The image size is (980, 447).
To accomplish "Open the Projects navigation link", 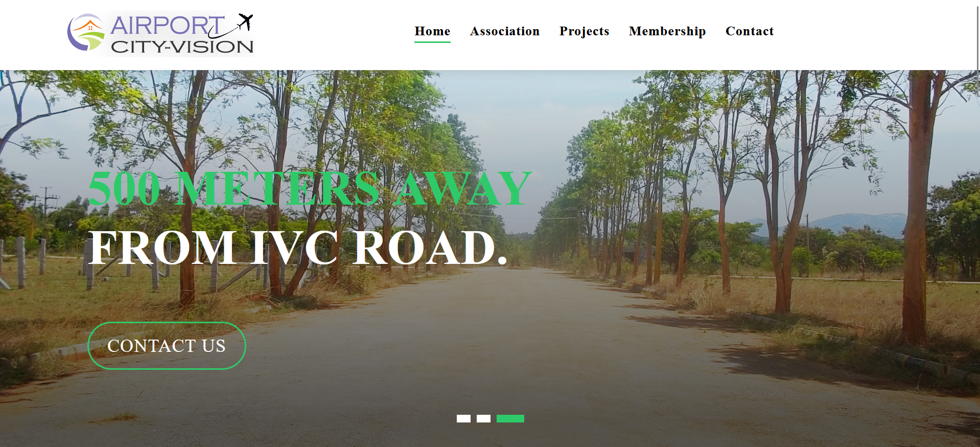I will [585, 31].
